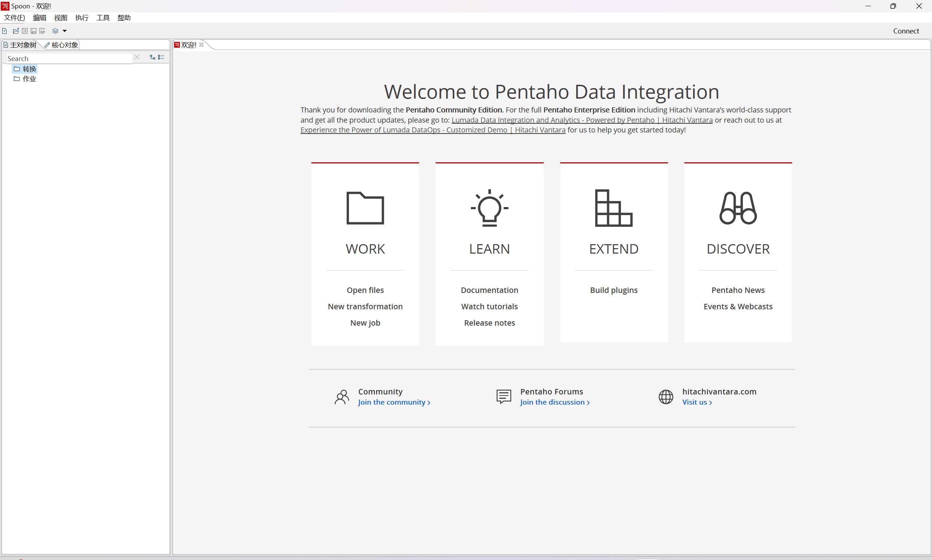
Task: Click the expand tree icon beside search
Action: (x=153, y=57)
